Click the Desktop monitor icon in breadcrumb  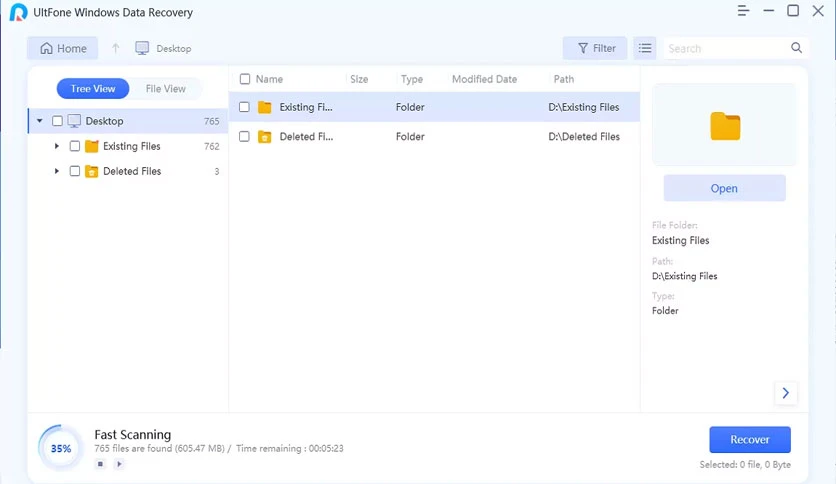(x=142, y=49)
